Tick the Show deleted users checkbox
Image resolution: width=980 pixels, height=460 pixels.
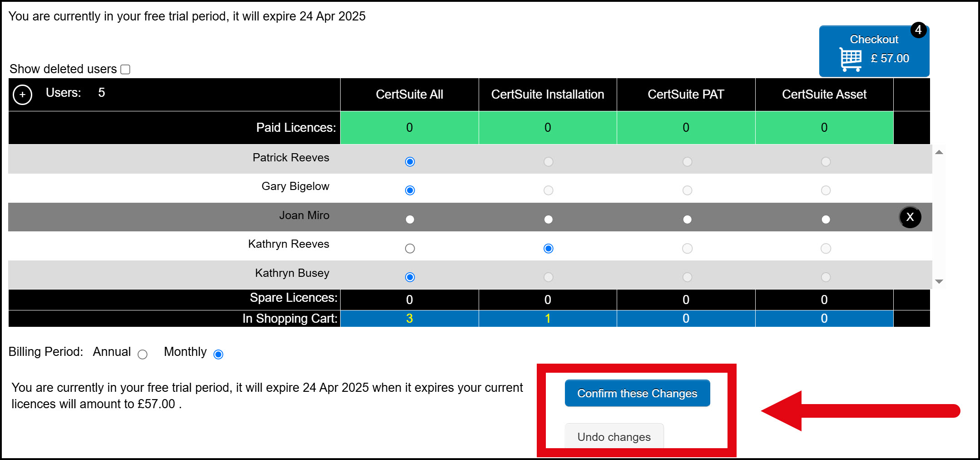click(125, 69)
